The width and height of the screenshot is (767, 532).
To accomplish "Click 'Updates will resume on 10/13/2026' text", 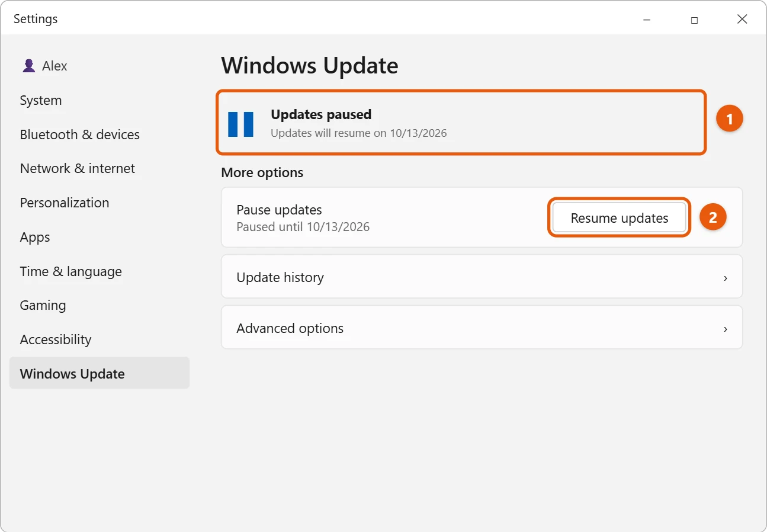I will pyautogui.click(x=359, y=133).
